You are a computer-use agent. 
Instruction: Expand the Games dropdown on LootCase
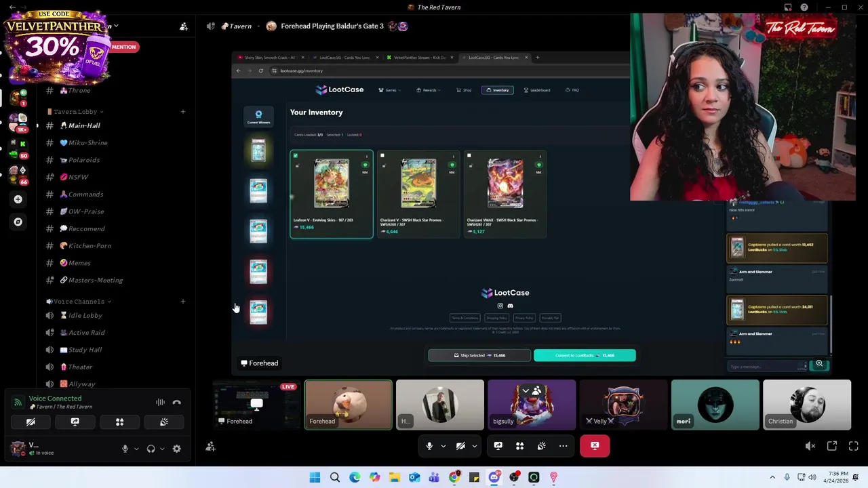390,90
